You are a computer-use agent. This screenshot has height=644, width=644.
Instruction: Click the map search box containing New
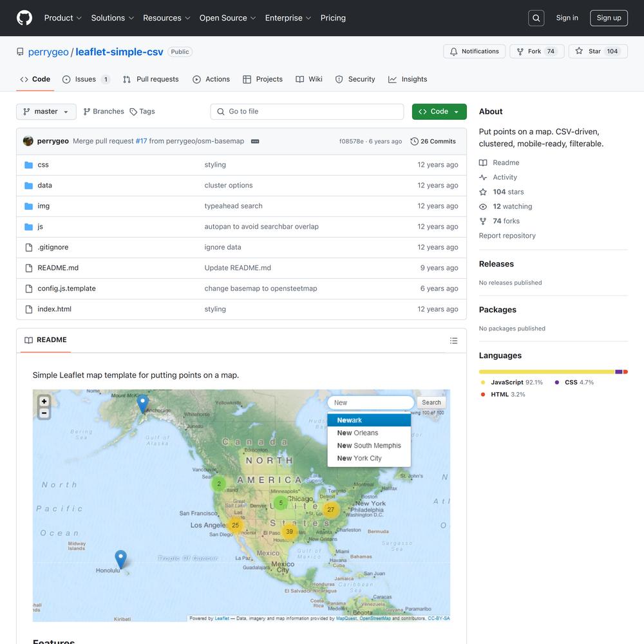[x=371, y=403]
